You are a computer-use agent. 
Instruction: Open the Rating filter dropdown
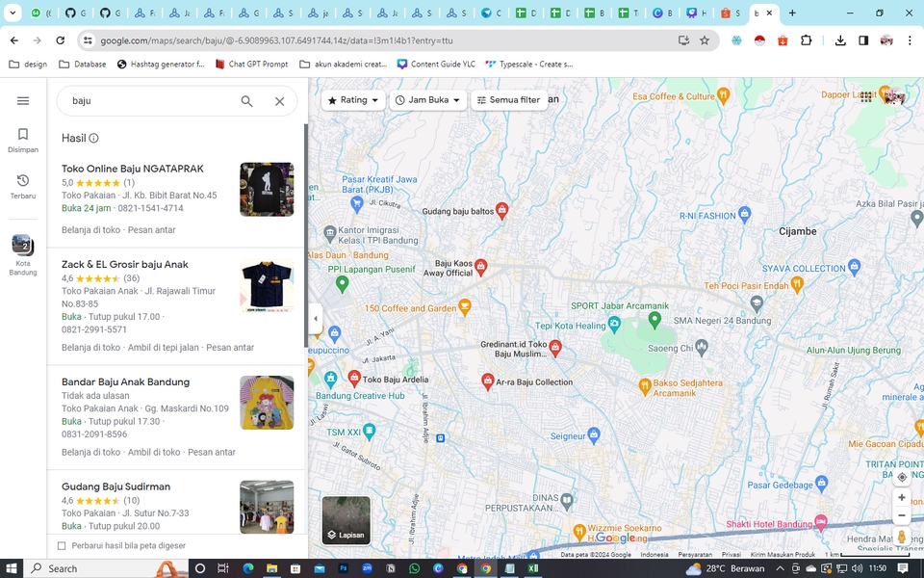pyautogui.click(x=352, y=99)
